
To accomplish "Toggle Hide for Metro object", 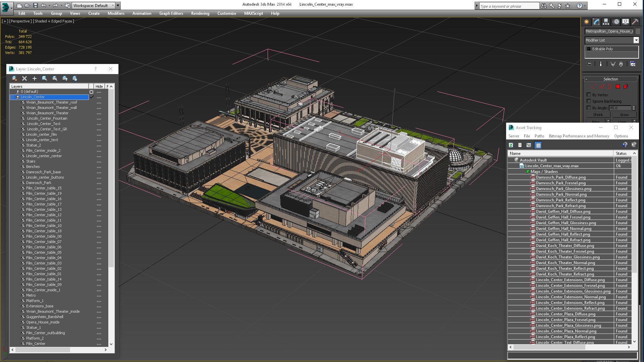I will [x=99, y=296].
